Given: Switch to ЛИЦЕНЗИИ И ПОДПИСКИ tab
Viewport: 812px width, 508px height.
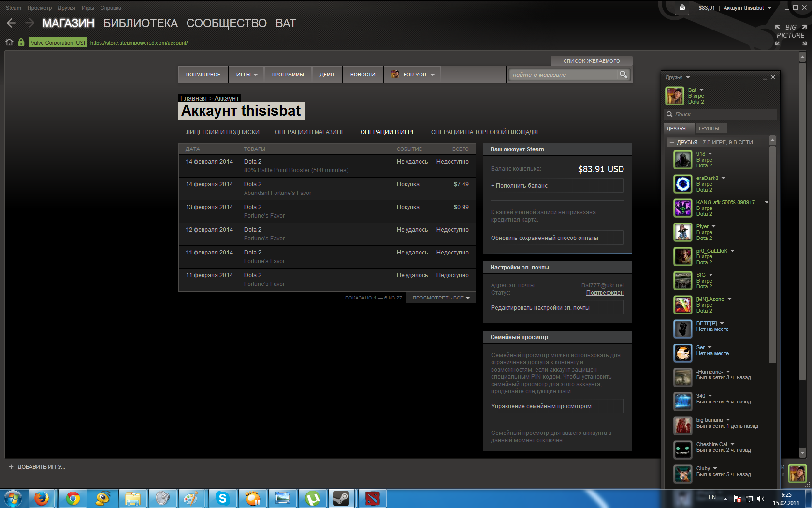Looking at the screenshot, I should click(223, 132).
